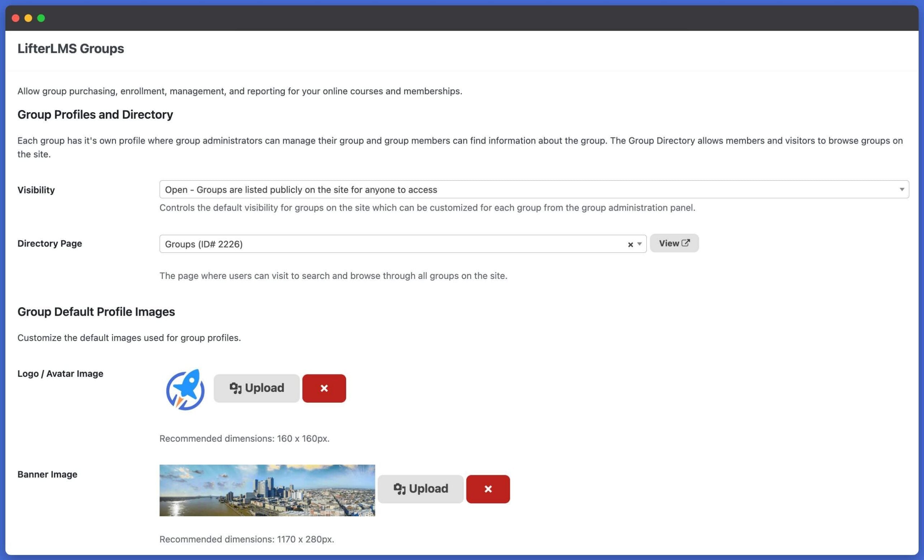The width and height of the screenshot is (924, 560).
Task: Clear the Directory Page selection with the x icon
Action: [630, 244]
